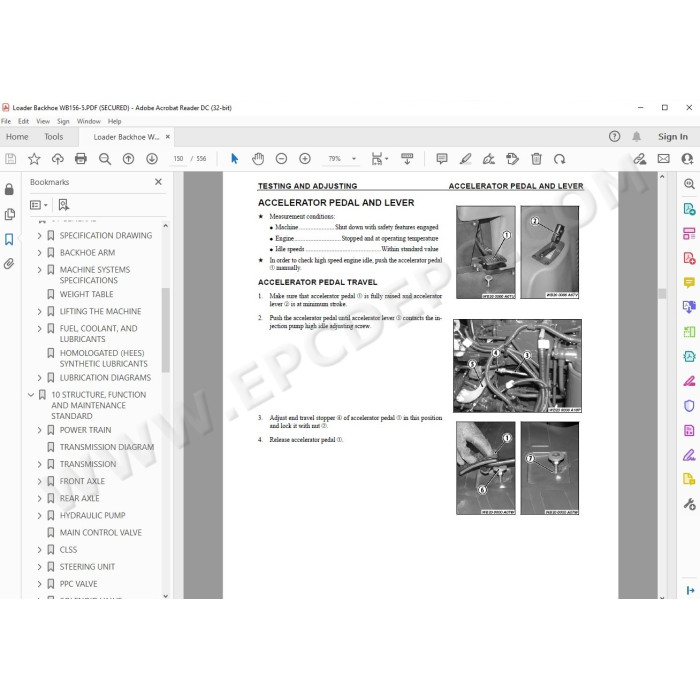The width and height of the screenshot is (700, 700).
Task: Go to next page arrow
Action: pyautogui.click(x=152, y=158)
